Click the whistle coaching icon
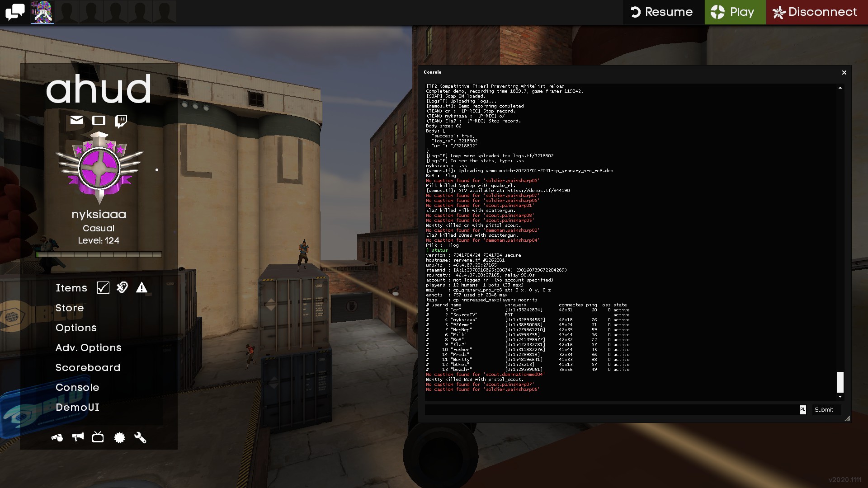Viewport: 868px width, 488px height. point(57,437)
